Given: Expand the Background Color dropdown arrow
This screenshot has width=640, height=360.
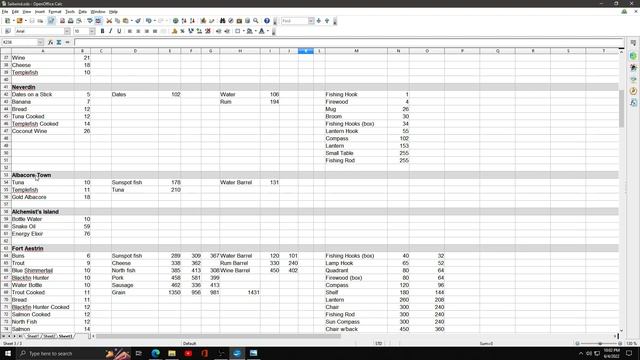Looking at the screenshot, I should [x=256, y=31].
